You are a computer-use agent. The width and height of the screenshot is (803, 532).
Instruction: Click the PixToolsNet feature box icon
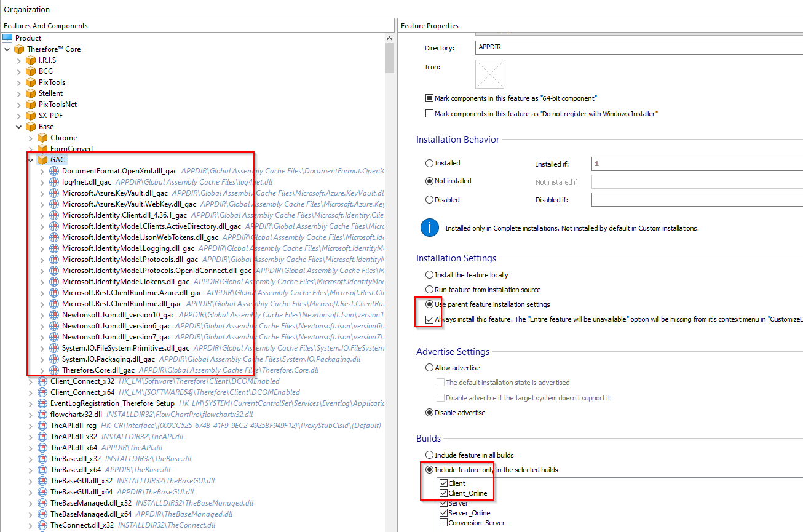[31, 105]
